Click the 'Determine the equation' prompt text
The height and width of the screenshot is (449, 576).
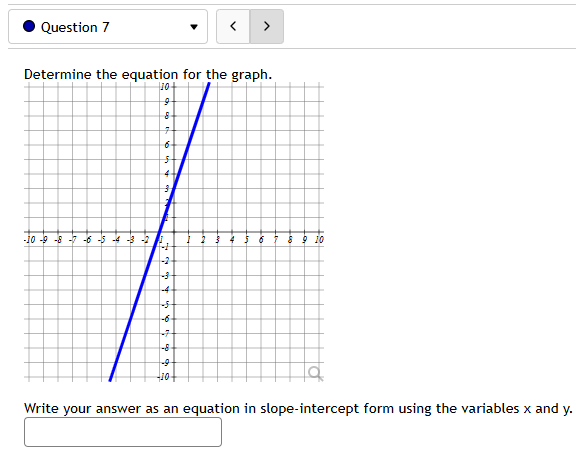[x=148, y=75]
